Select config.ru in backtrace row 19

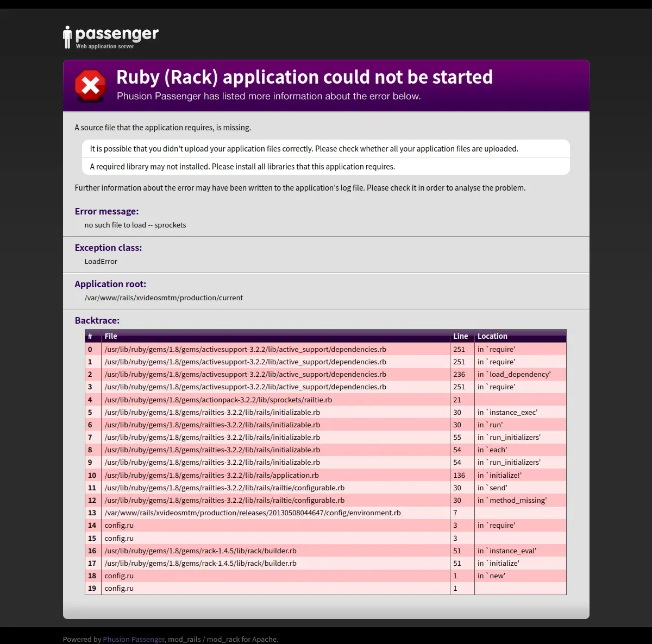(x=119, y=588)
